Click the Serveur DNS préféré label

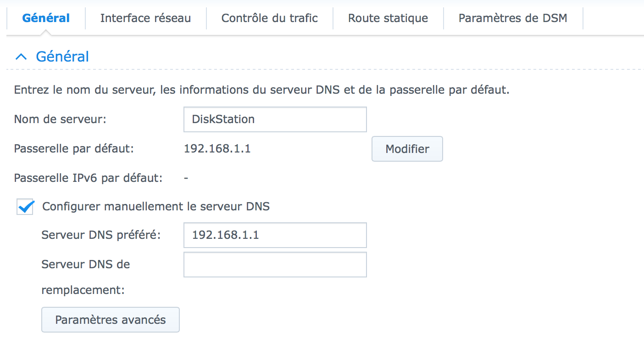[101, 235]
